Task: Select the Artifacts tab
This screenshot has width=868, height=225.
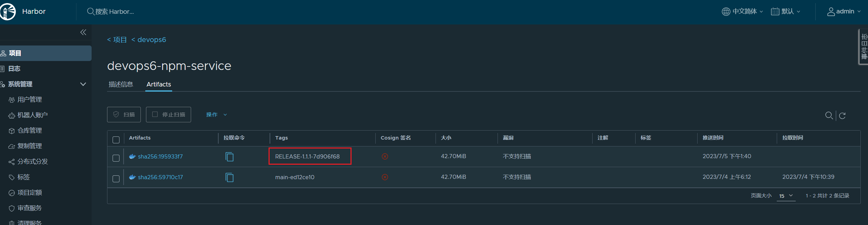Action: point(159,84)
